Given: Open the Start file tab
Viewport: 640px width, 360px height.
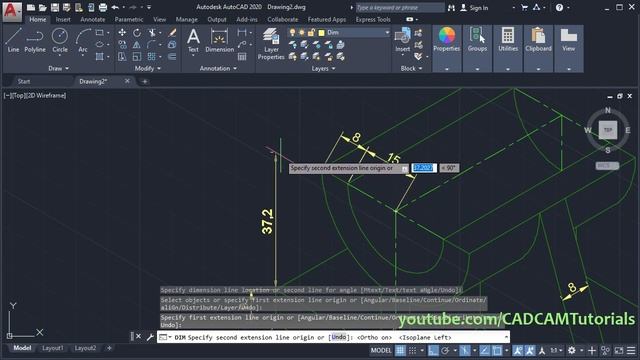Looking at the screenshot, I should point(24,82).
